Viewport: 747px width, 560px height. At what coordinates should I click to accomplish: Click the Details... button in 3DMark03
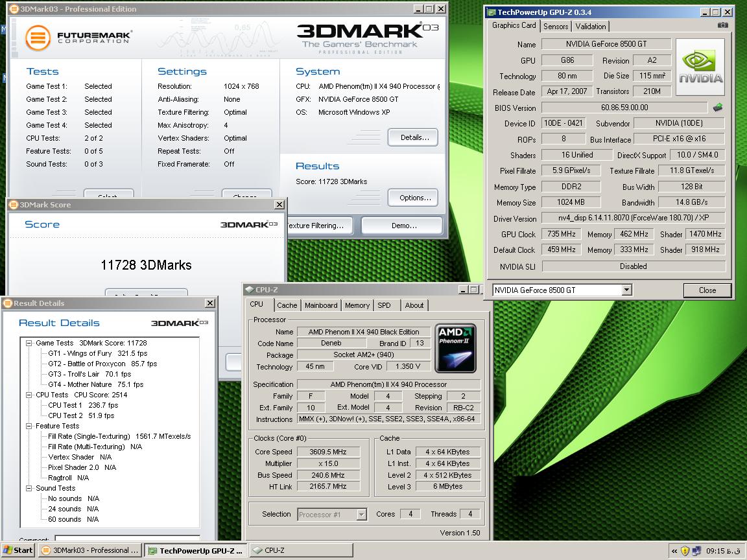[413, 137]
